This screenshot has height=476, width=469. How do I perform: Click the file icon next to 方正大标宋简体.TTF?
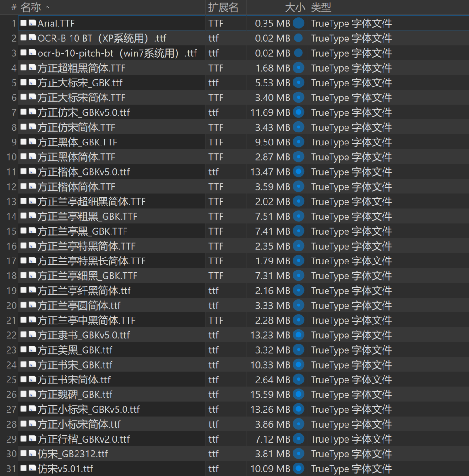[x=33, y=97]
